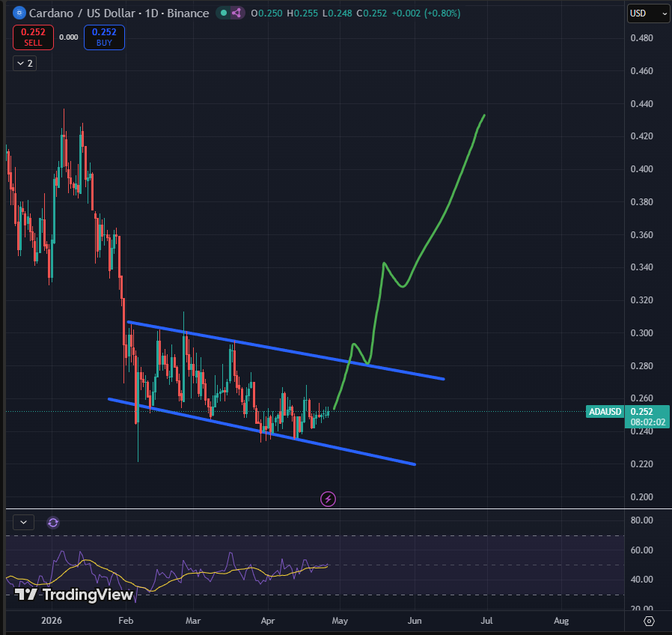Click the Aug label on time axis
This screenshot has width=672, height=635.
click(x=561, y=621)
